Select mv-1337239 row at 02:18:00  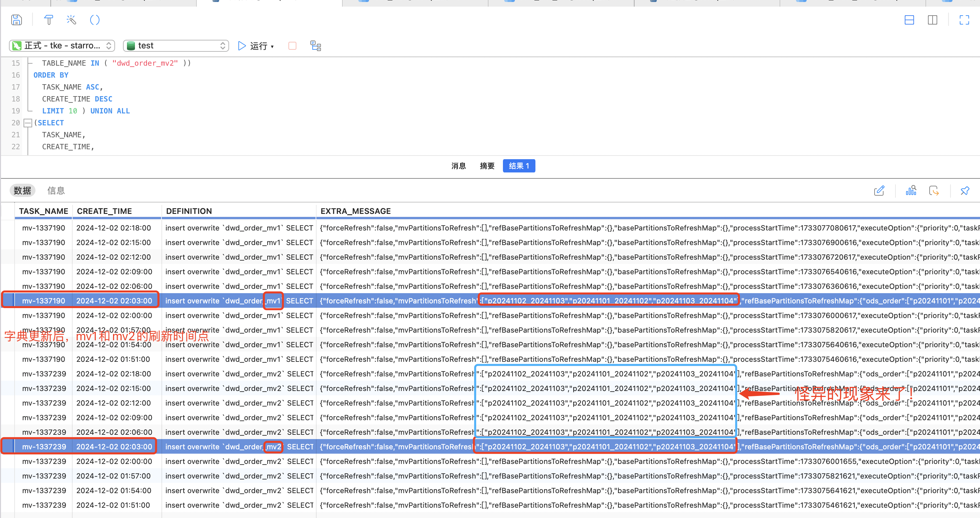coord(490,374)
